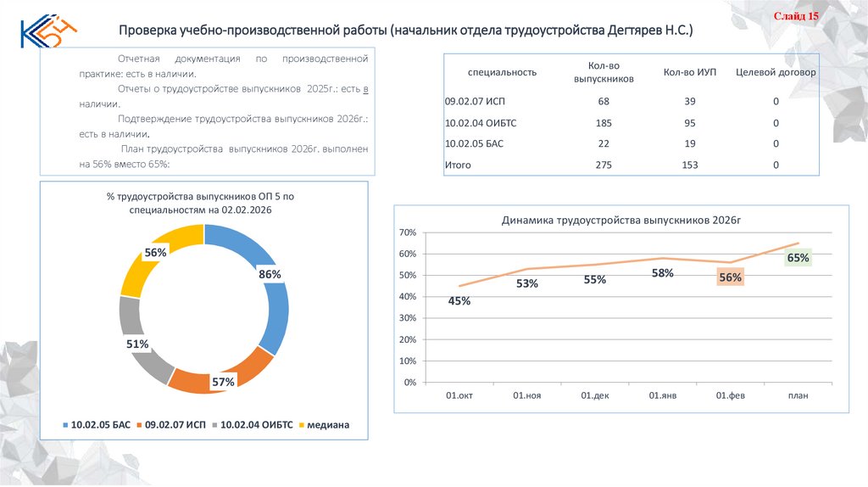The width and height of the screenshot is (868, 487).
Task: Click the 56% data label on the donut chart
Action: click(156, 253)
